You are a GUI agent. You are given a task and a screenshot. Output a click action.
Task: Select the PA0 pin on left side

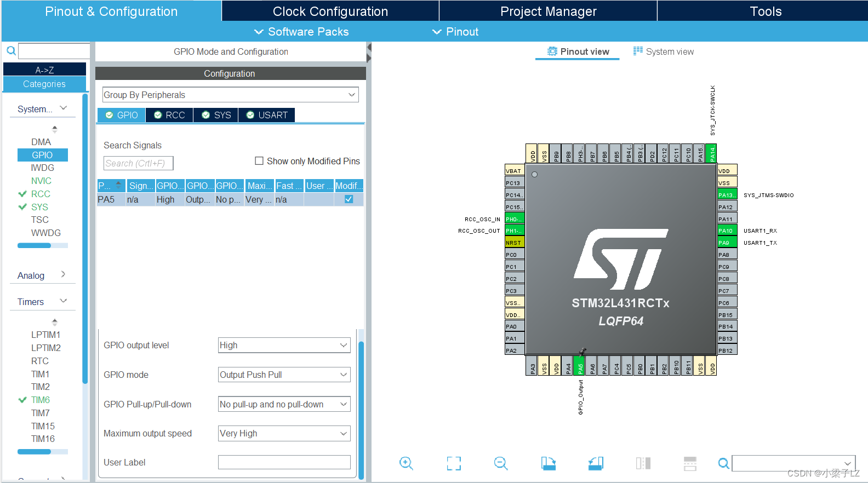(x=515, y=326)
